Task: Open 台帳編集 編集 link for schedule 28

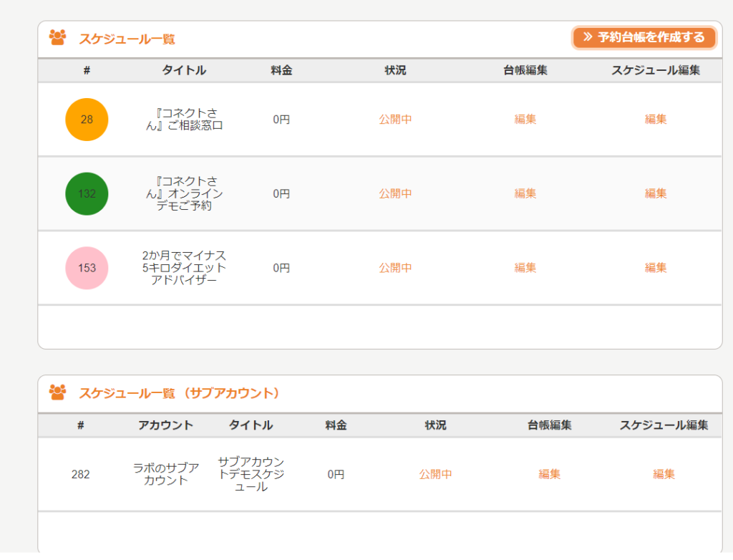Action: coord(525,120)
